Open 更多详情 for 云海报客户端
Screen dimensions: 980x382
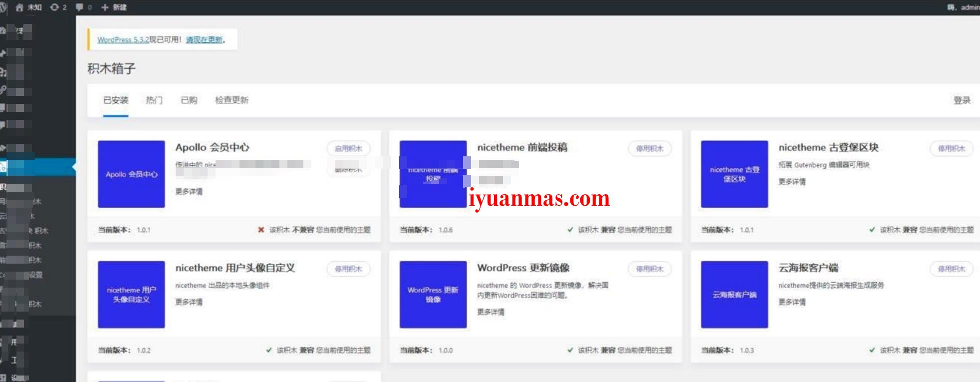[792, 302]
